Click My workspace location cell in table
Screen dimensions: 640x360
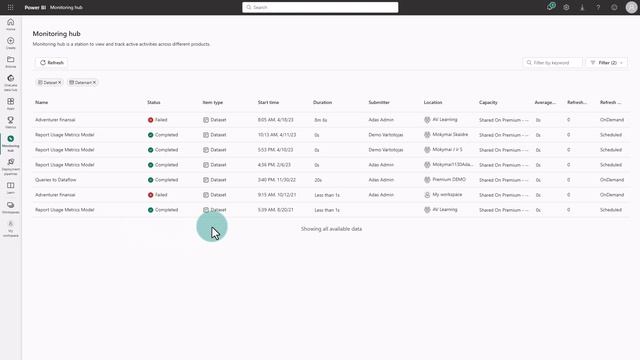pos(443,195)
